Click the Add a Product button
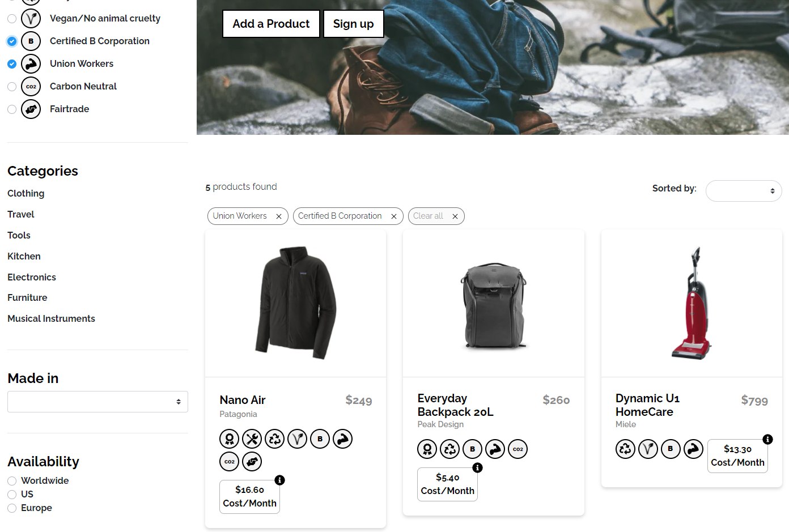The image size is (789, 532). (x=271, y=24)
